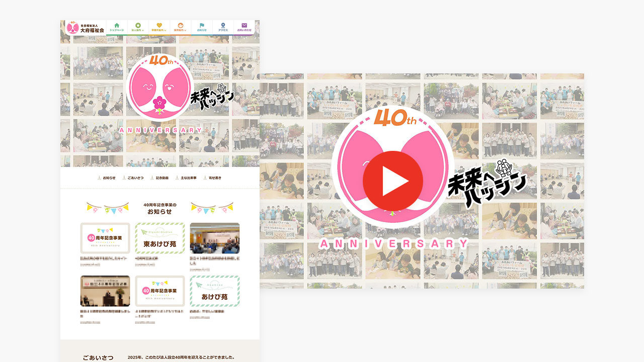Image resolution: width=644 pixels, height=362 pixels.
Task: Select トップページ in the navigation bar
Action: click(x=117, y=29)
